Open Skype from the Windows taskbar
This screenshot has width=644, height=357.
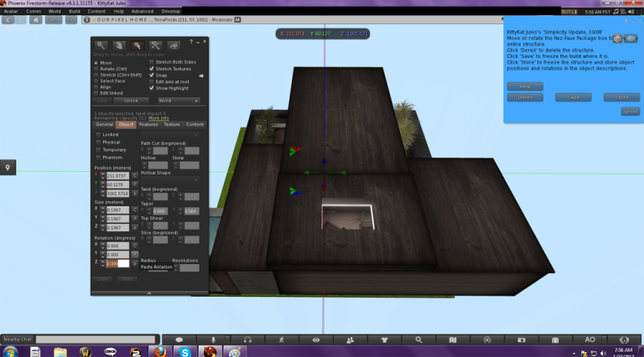(184, 352)
